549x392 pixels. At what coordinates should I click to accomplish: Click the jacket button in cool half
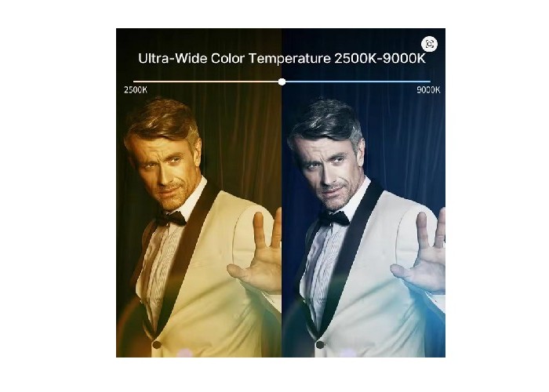click(x=320, y=345)
